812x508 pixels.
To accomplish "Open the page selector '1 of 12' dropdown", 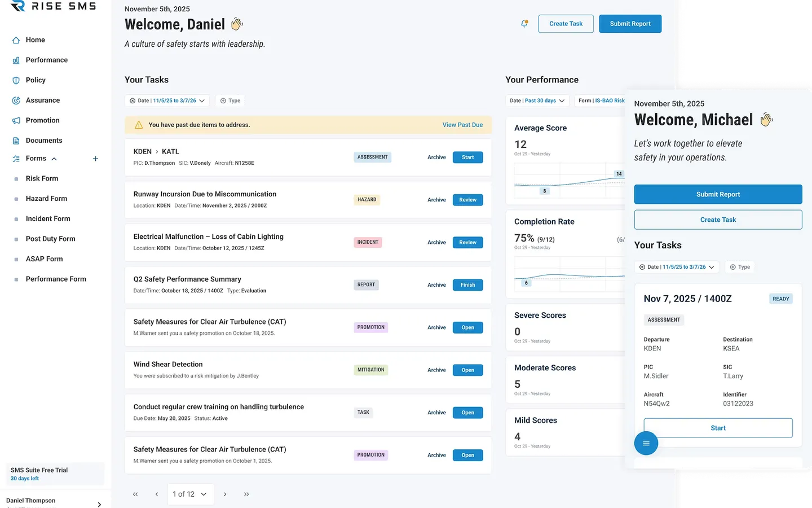I will pos(190,494).
